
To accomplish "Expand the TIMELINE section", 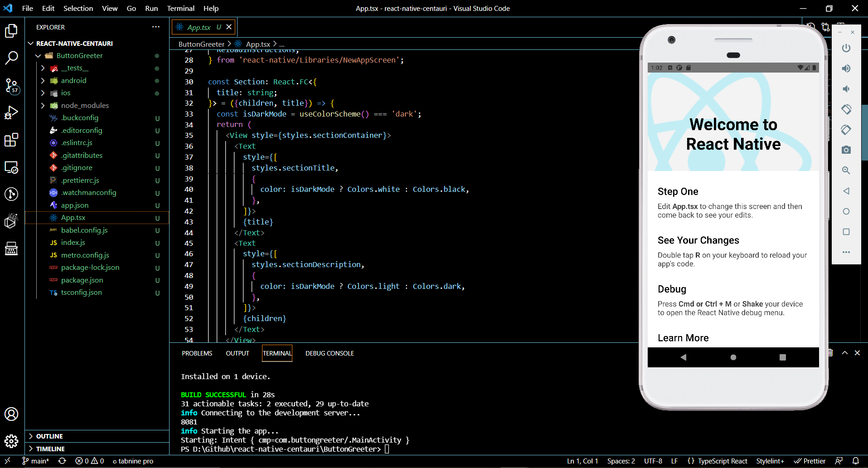I will click(x=50, y=449).
